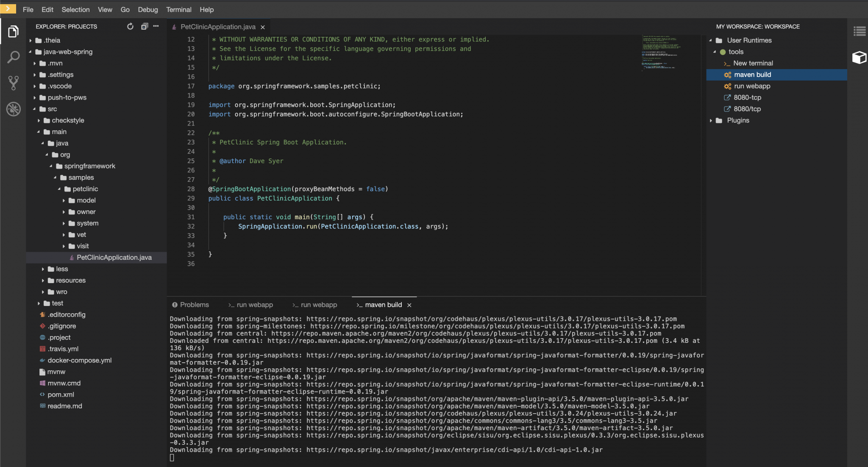Open the Search panel
The width and height of the screenshot is (868, 467).
13,56
